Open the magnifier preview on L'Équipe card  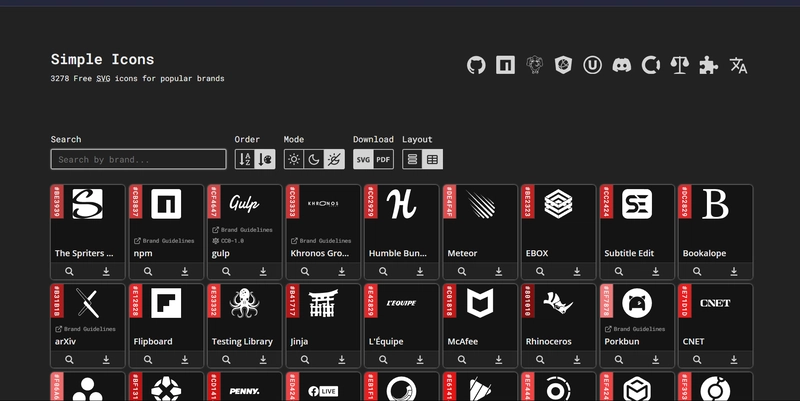coord(383,360)
